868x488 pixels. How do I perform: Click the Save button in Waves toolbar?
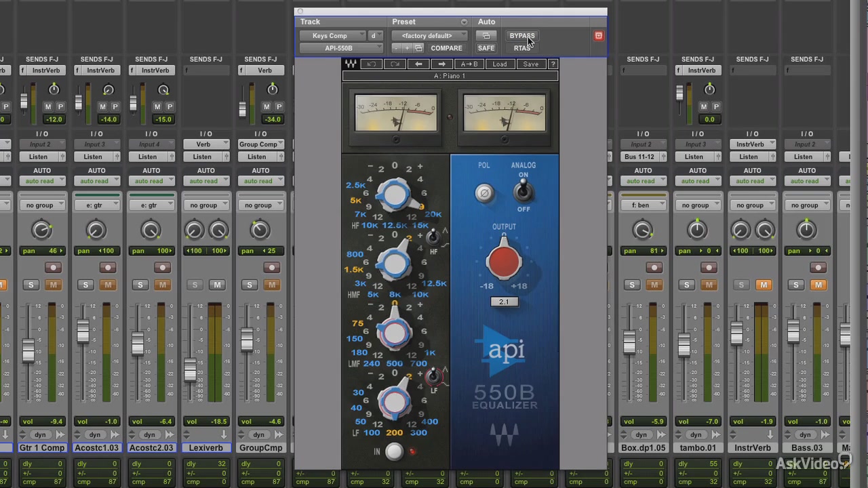531,64
